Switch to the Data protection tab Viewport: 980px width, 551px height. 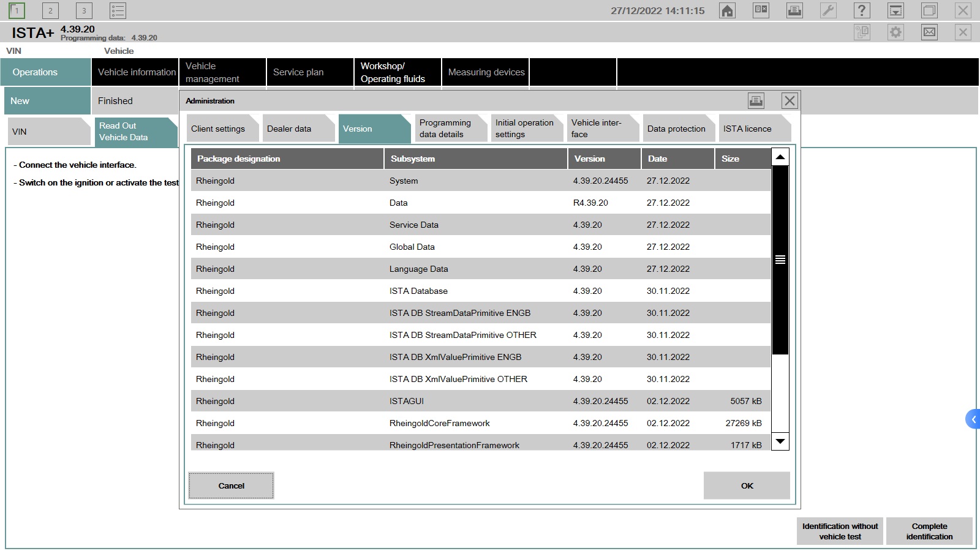[678, 129]
